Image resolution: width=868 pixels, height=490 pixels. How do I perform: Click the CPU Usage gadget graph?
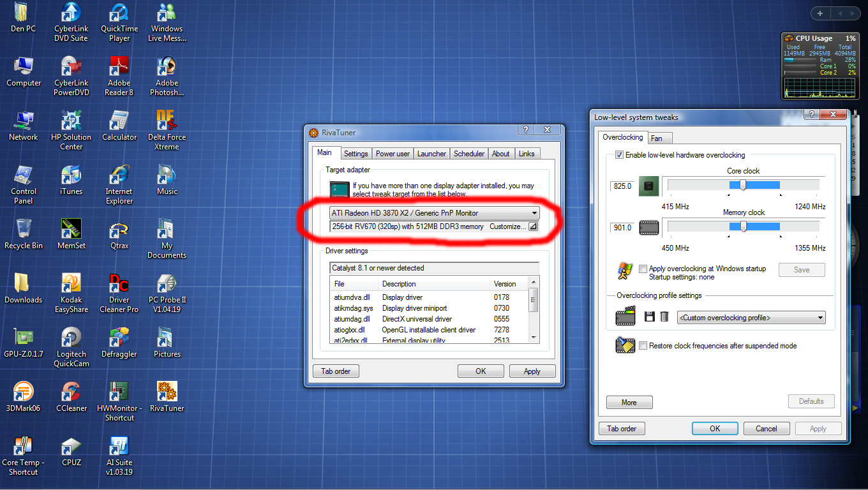coord(819,87)
